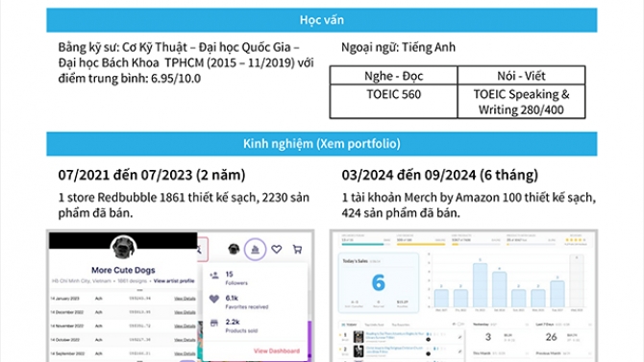644x362 pixels.
Task: Click the More Cute Dogs shop name
Action: [123, 270]
